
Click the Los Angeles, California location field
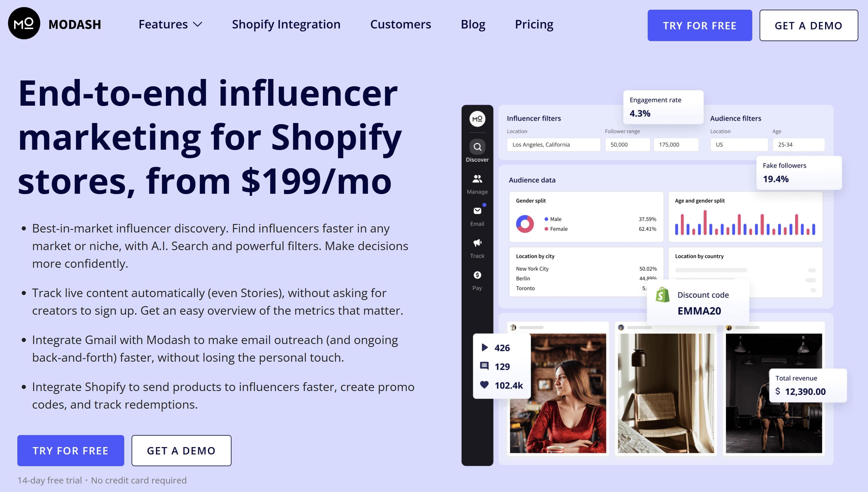click(553, 145)
